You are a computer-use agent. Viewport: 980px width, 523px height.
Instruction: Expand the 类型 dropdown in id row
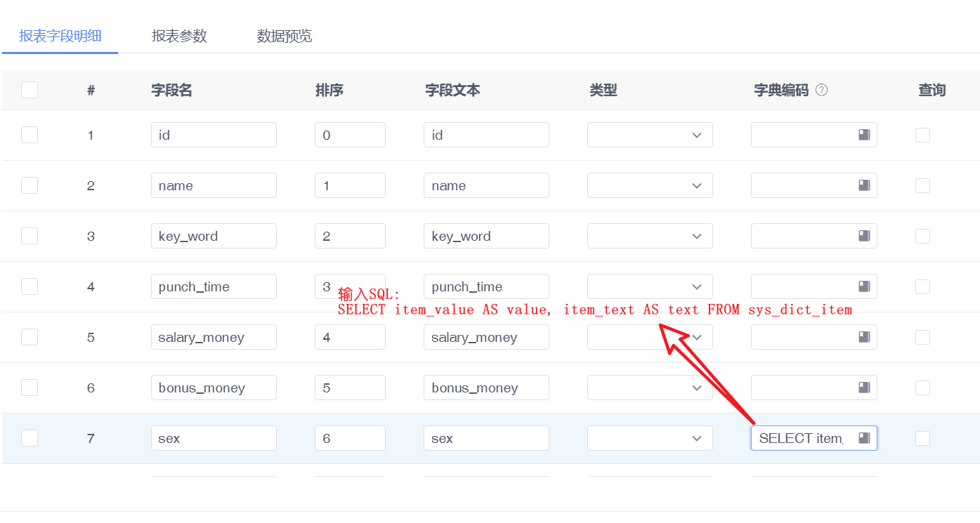pos(650,135)
